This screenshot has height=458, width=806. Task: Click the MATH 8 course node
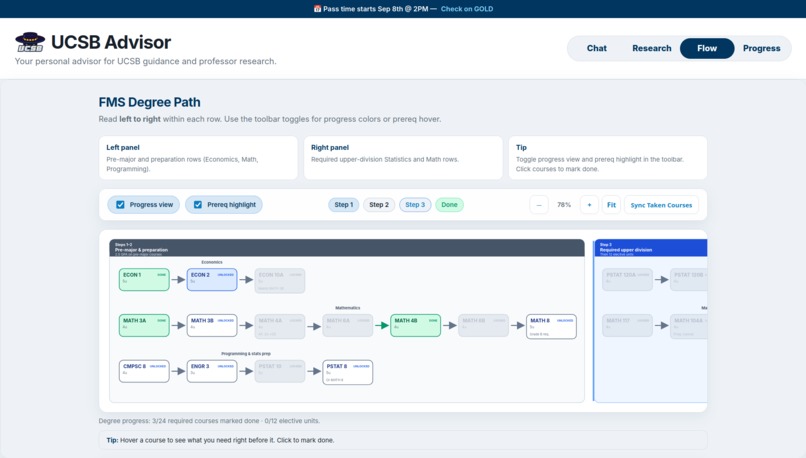point(551,326)
